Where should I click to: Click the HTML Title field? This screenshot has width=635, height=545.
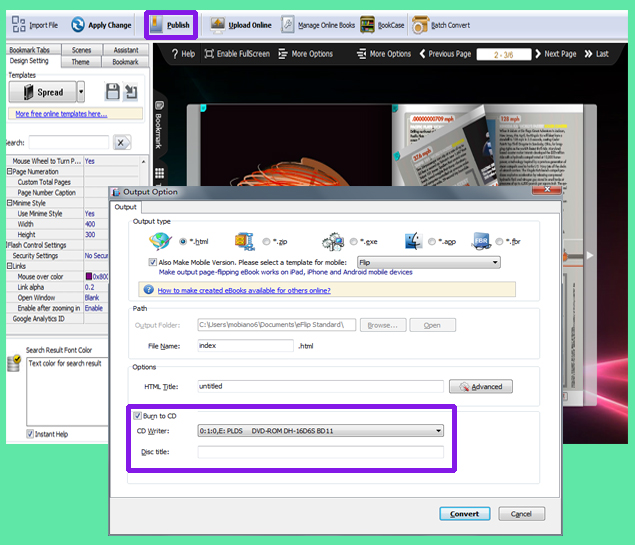point(320,386)
